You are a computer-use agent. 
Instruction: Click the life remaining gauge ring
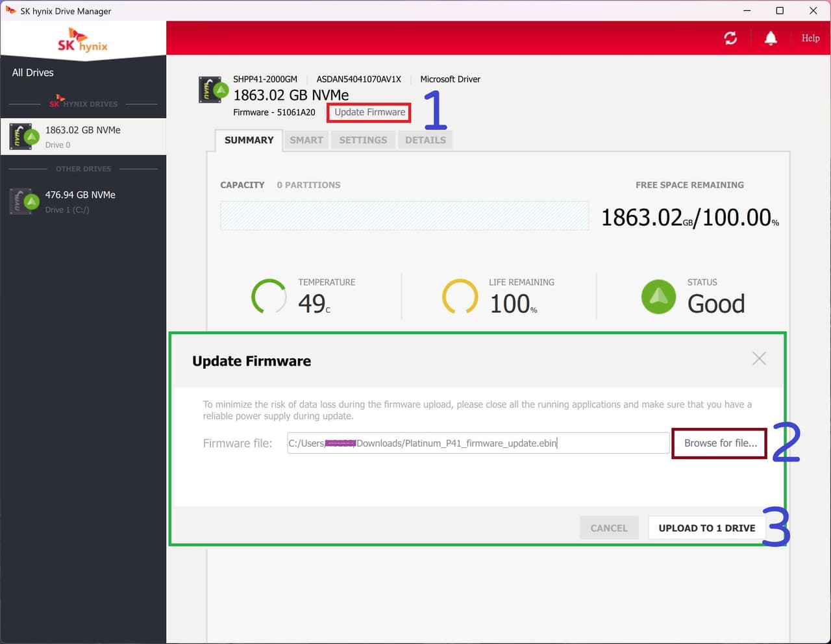[x=460, y=297]
